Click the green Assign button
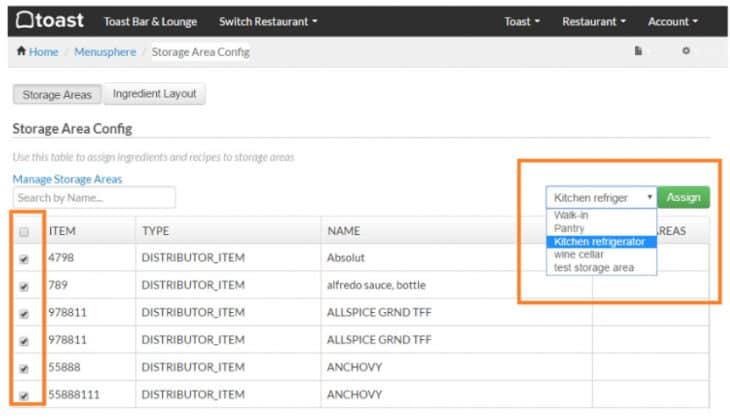 point(683,197)
